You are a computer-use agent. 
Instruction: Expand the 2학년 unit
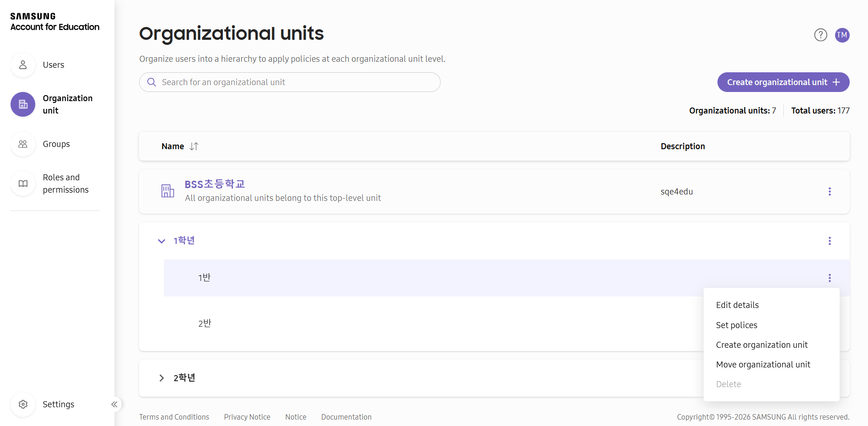(162, 378)
